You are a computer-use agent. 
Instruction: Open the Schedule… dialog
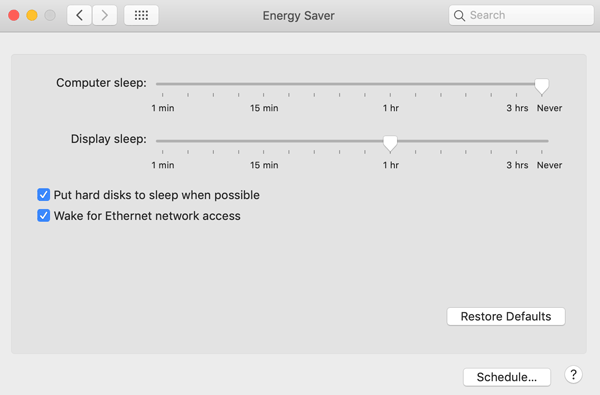507,377
